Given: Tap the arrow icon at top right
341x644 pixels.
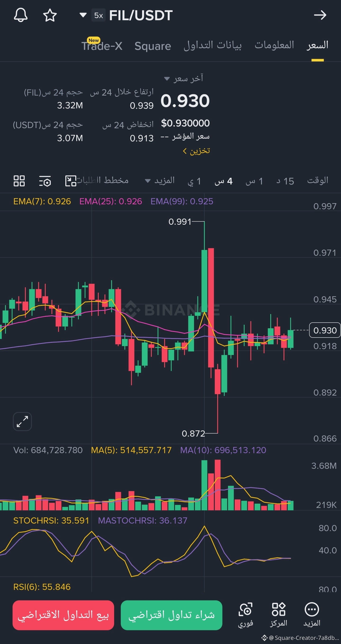Looking at the screenshot, I should pyautogui.click(x=320, y=15).
